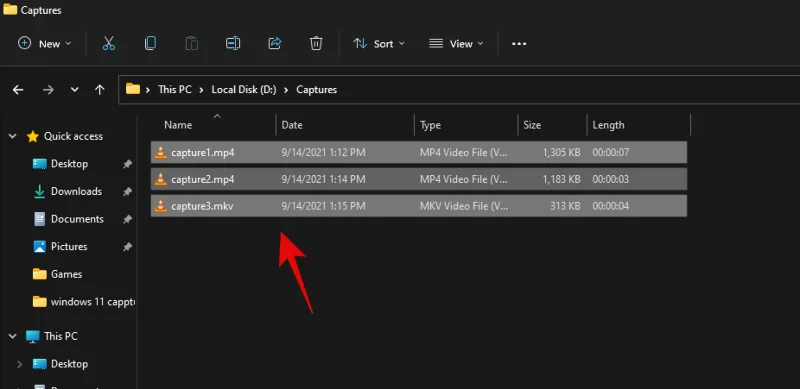Click the Copy icon in toolbar
Image resolution: width=800 pixels, height=389 pixels.
[150, 44]
